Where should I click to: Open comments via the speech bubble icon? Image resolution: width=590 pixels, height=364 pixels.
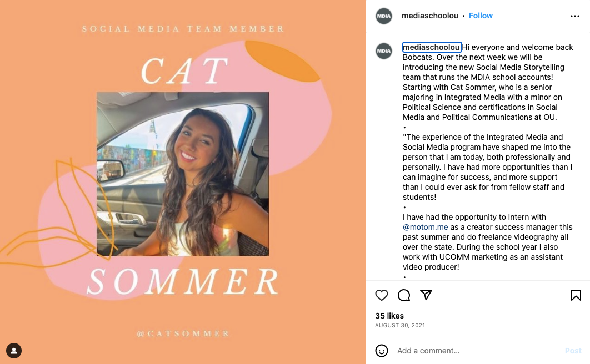click(404, 295)
